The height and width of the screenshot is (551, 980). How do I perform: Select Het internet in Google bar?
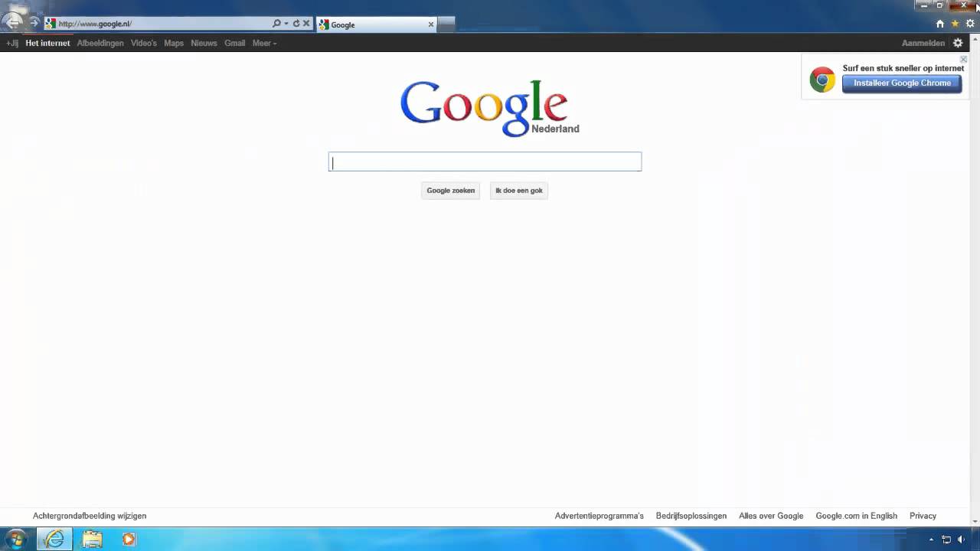point(47,43)
